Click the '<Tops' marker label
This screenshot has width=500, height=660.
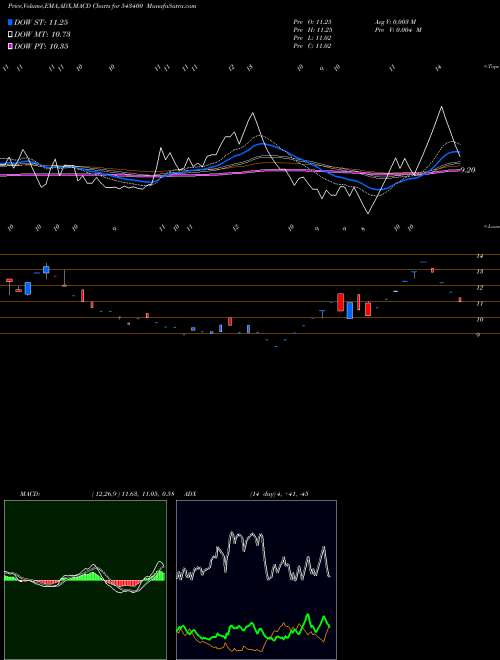pyautogui.click(x=491, y=67)
